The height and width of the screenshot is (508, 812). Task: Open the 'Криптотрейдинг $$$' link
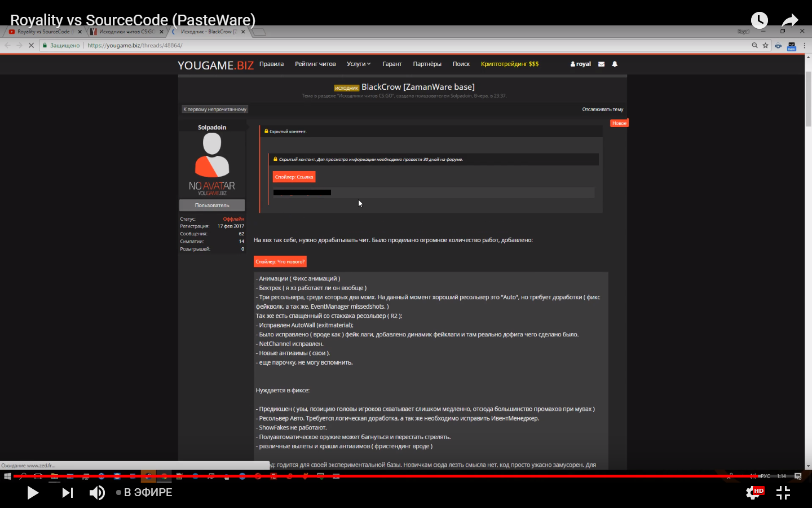(510, 64)
